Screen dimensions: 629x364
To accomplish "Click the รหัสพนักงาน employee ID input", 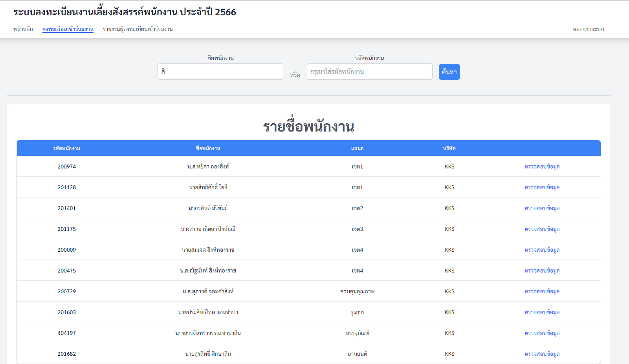I will pos(369,71).
